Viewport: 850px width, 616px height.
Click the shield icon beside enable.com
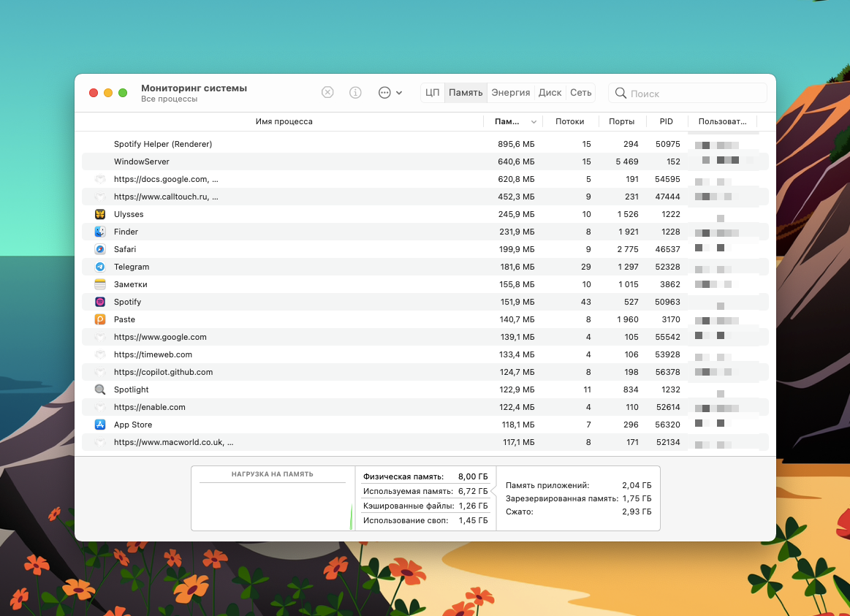[x=99, y=407]
